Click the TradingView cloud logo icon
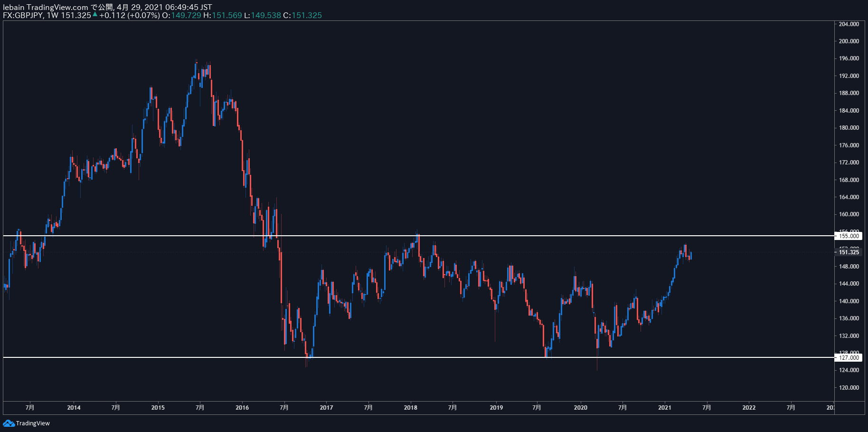868x432 pixels. click(x=9, y=423)
